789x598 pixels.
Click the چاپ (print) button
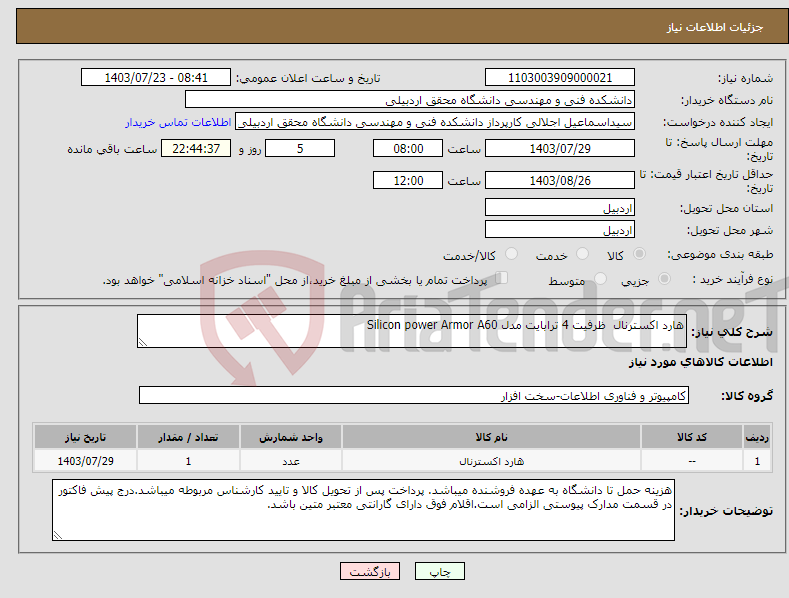tap(439, 571)
